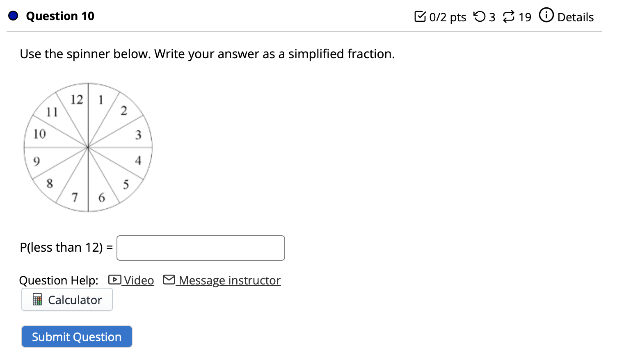This screenshot has height=364, width=640.
Task: Click the attempt counter checkbox icon in header
Action: [x=421, y=16]
